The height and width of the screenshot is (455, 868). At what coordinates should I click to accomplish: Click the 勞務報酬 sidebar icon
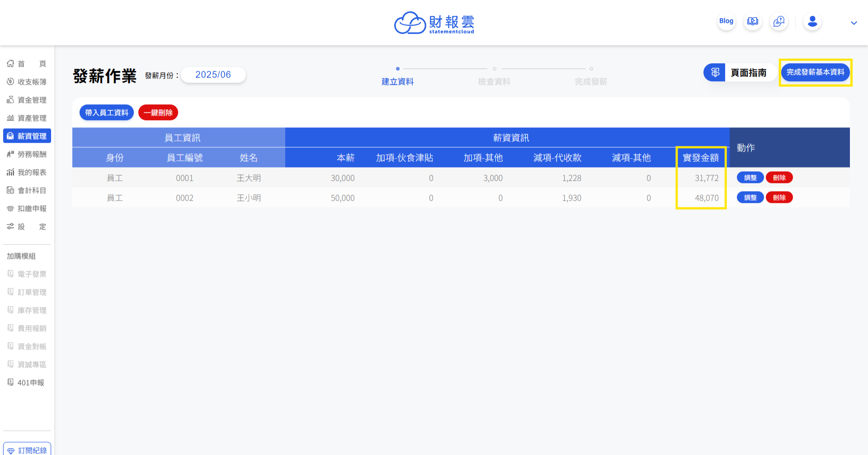click(10, 154)
